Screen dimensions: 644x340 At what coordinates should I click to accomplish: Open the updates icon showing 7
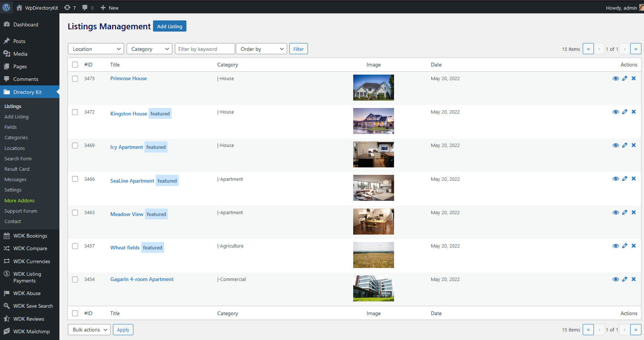coord(70,8)
